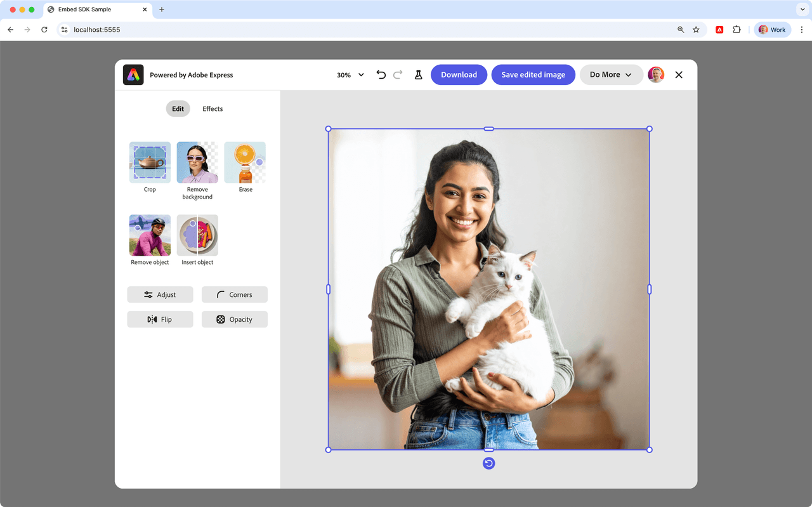Click the undo arrow icon
812x507 pixels.
point(381,75)
